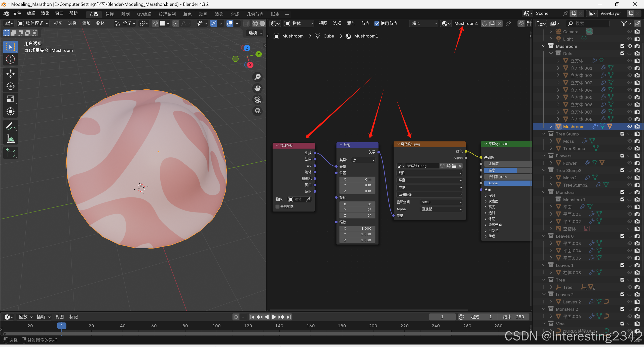Select the Move tool in the viewport toolbar
644x347 pixels.
pyautogui.click(x=10, y=74)
